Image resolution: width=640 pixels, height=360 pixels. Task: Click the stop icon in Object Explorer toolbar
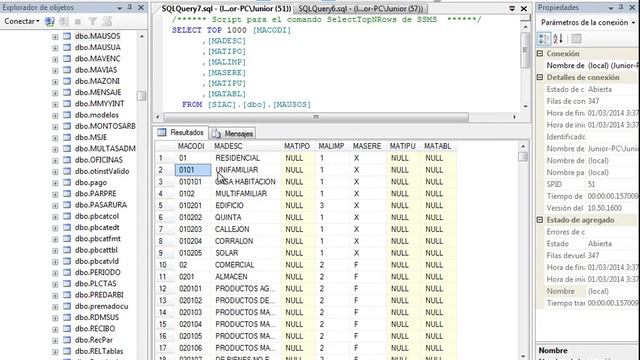[x=78, y=21]
